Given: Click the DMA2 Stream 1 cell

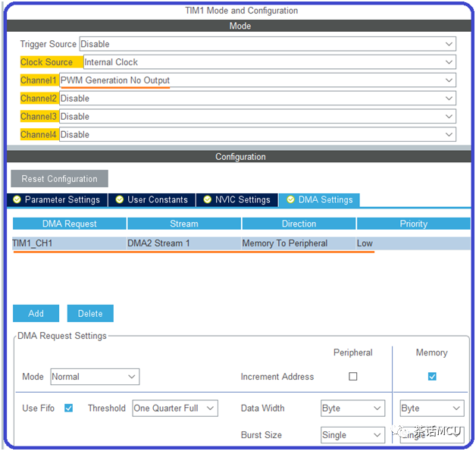Looking at the screenshot, I should [184, 243].
